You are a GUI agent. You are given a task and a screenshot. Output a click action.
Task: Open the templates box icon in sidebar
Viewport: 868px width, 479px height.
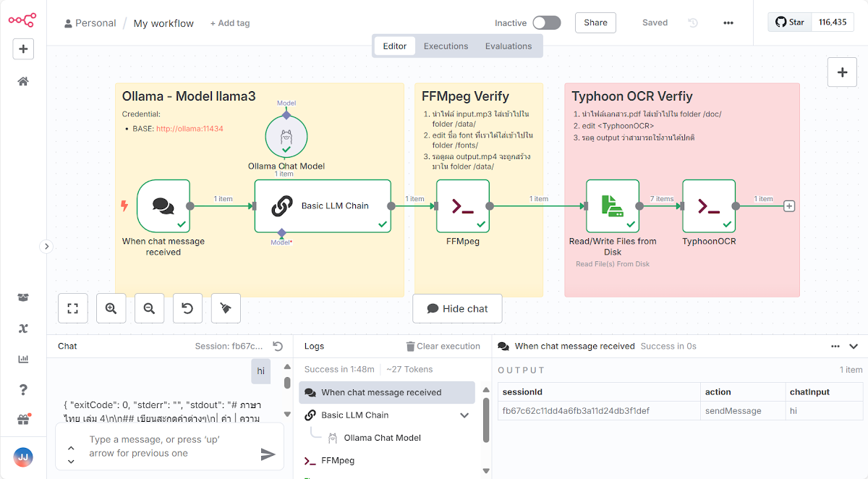23,297
